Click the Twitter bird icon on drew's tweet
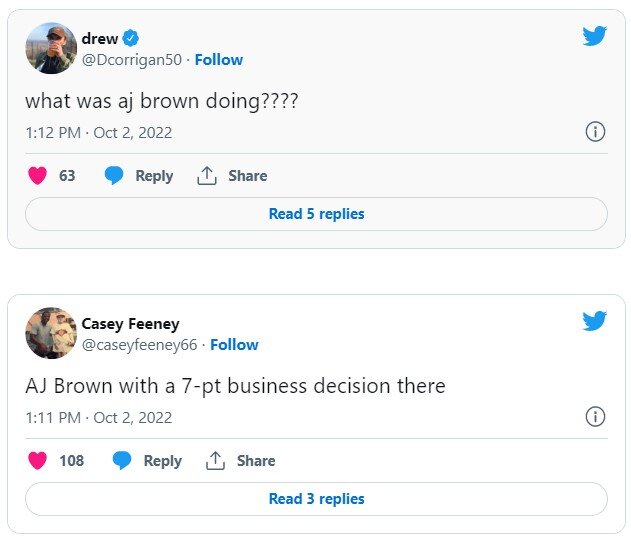The height and width of the screenshot is (542, 631). [595, 36]
